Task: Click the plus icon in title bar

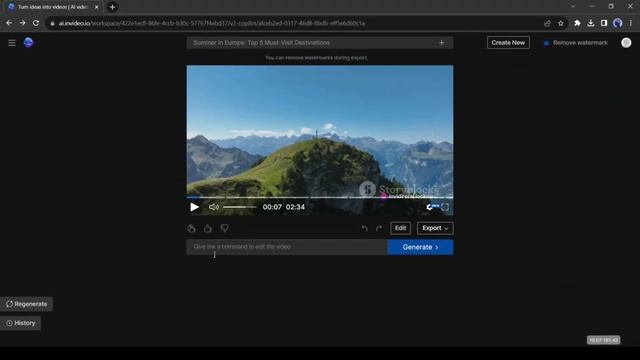Action: coord(441,43)
